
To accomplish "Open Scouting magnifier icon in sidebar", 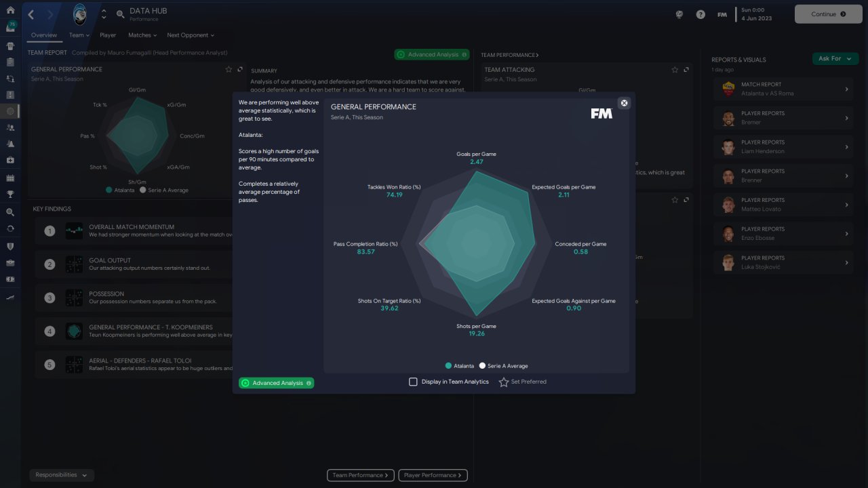I will coord(10,212).
